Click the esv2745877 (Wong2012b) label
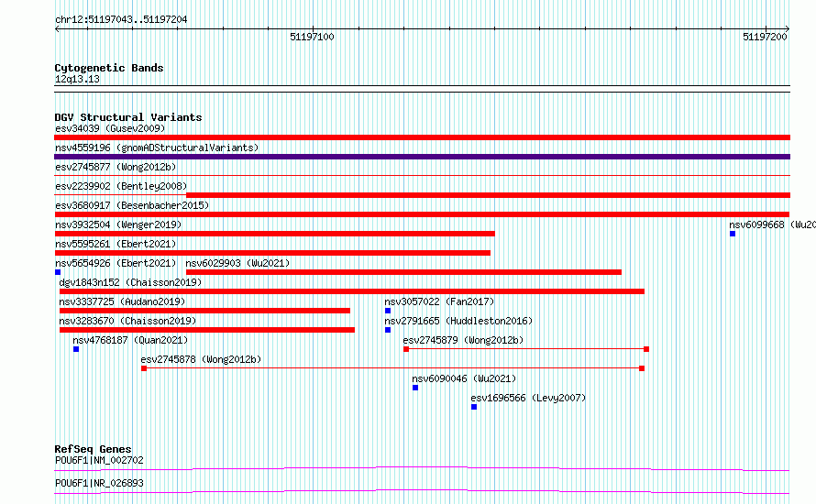Viewport: 816px width, 504px height. pyautogui.click(x=116, y=167)
